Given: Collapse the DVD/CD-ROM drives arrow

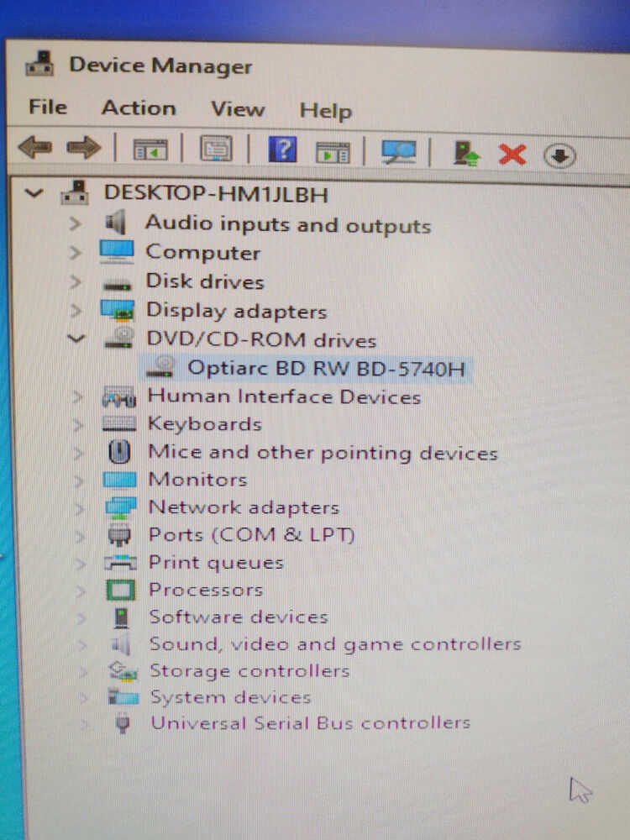Looking at the screenshot, I should [x=76, y=339].
